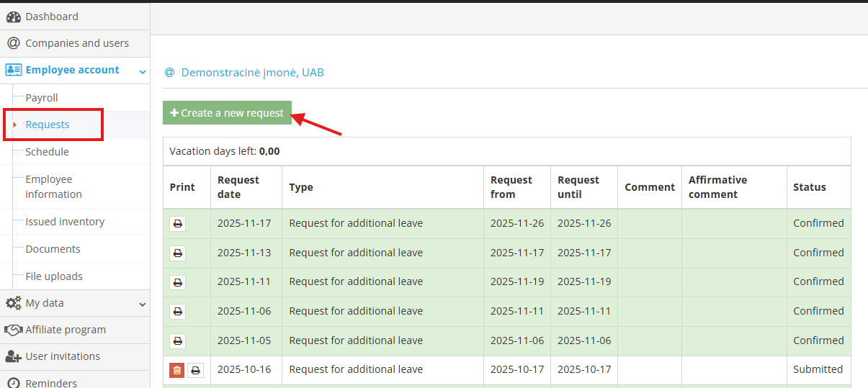Open Companies and users
This screenshot has height=388, width=868.
pyautogui.click(x=77, y=43)
